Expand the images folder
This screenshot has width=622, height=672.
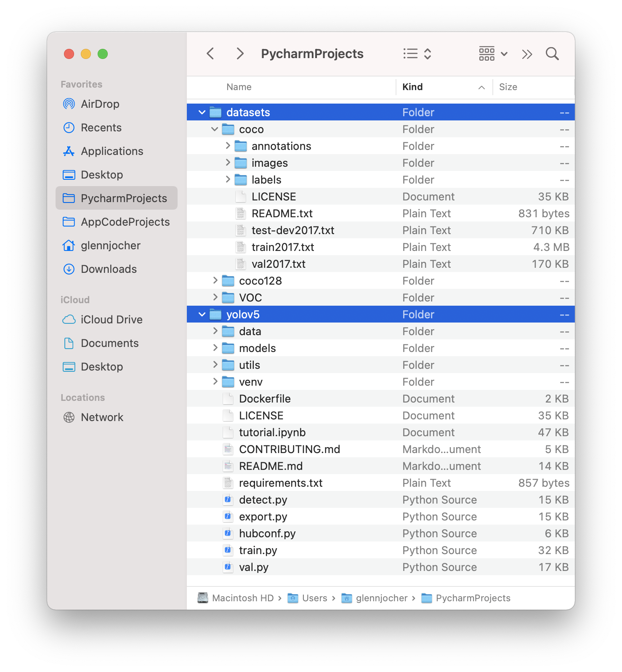click(x=228, y=163)
